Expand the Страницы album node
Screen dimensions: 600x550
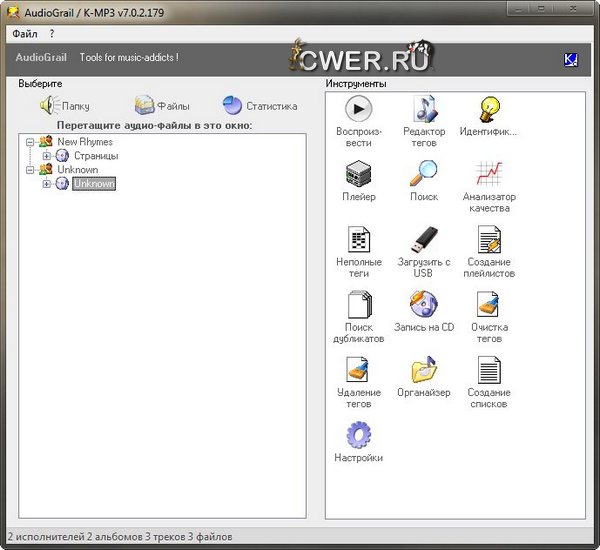pyautogui.click(x=46, y=156)
